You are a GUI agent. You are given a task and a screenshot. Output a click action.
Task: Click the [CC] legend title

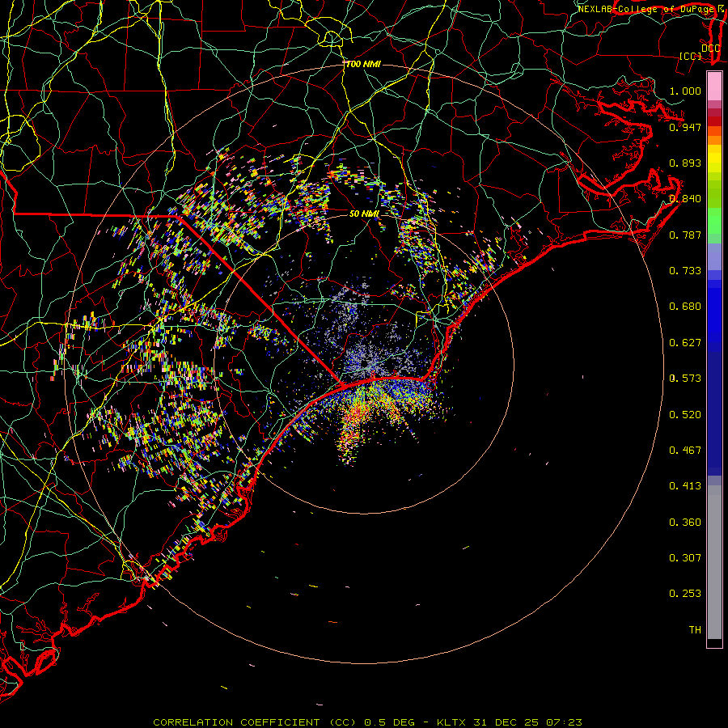[x=691, y=56]
